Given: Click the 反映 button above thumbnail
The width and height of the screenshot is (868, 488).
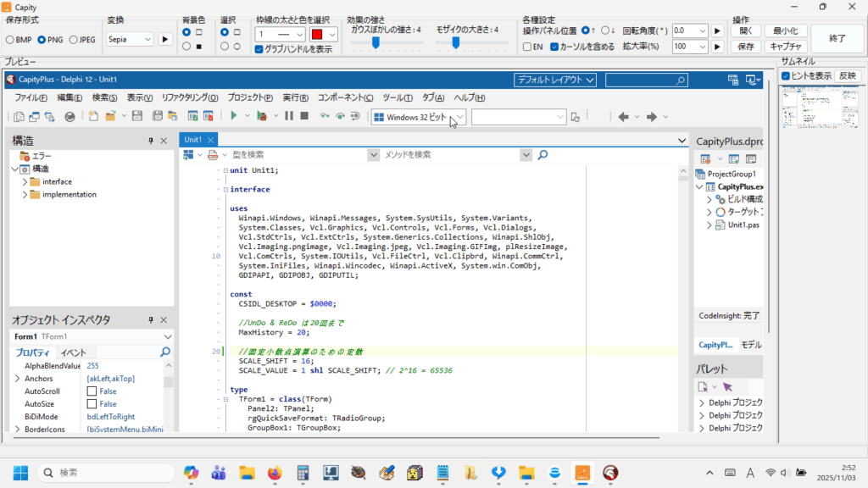Looking at the screenshot, I should pyautogui.click(x=847, y=76).
